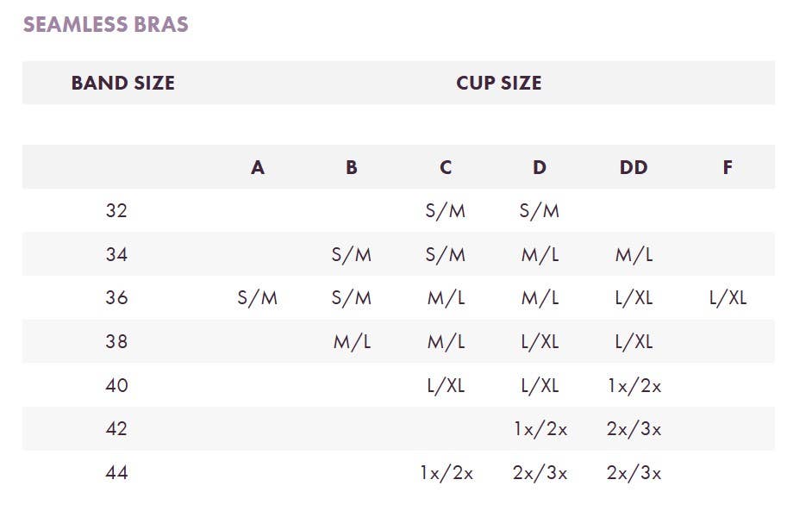812x517 pixels.
Task: Click the SEAMLESS BRAS heading
Action: pos(106,24)
